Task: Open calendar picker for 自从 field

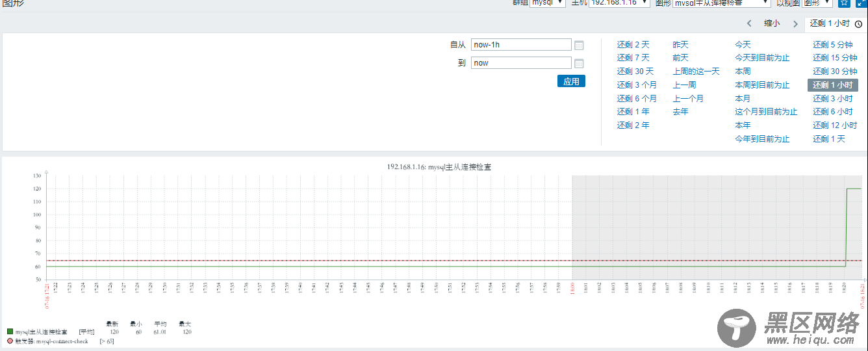Action: coord(579,45)
